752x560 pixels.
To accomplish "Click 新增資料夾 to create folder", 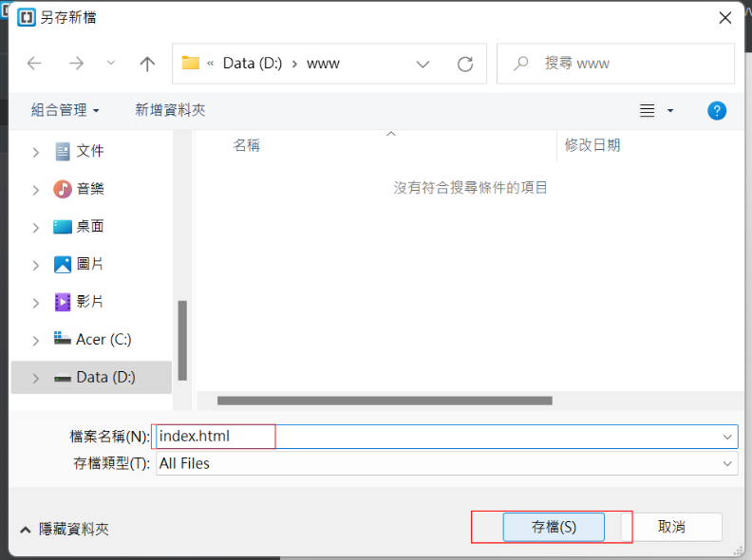I will [170, 110].
